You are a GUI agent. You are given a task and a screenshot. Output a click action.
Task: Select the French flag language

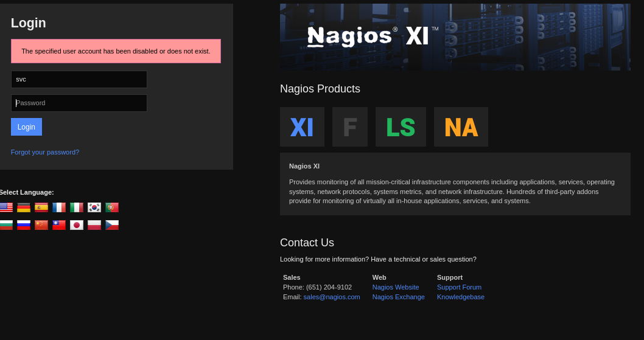tap(59, 207)
